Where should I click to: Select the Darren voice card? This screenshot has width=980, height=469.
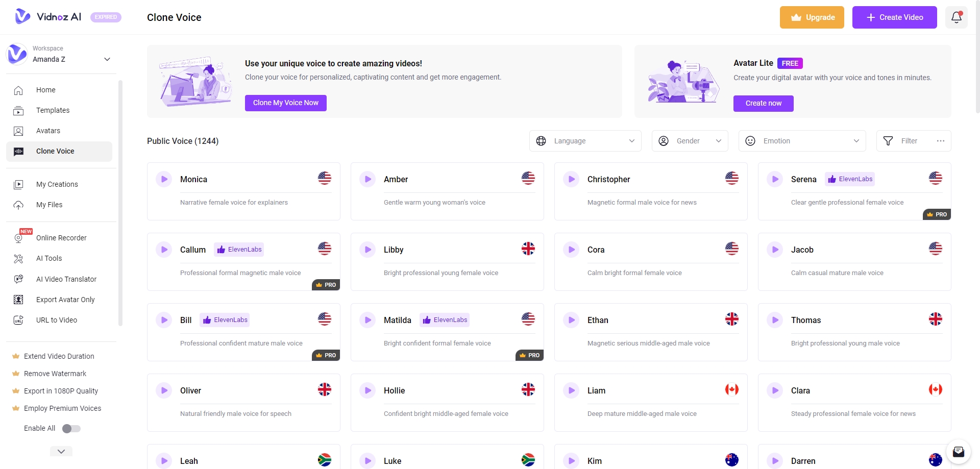click(854, 457)
